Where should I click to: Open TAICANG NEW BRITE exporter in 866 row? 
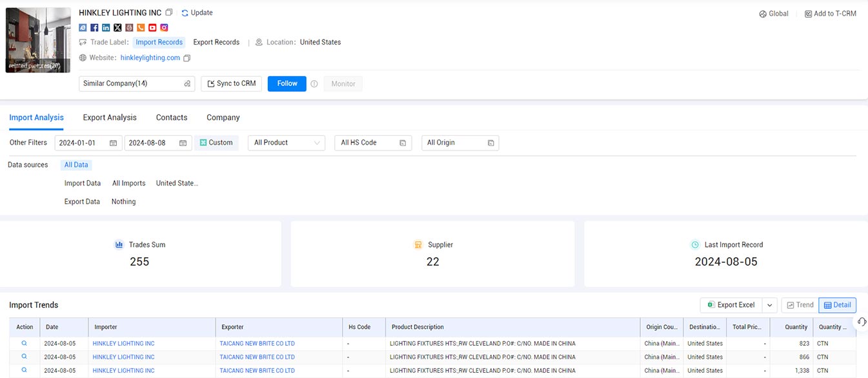pos(257,357)
